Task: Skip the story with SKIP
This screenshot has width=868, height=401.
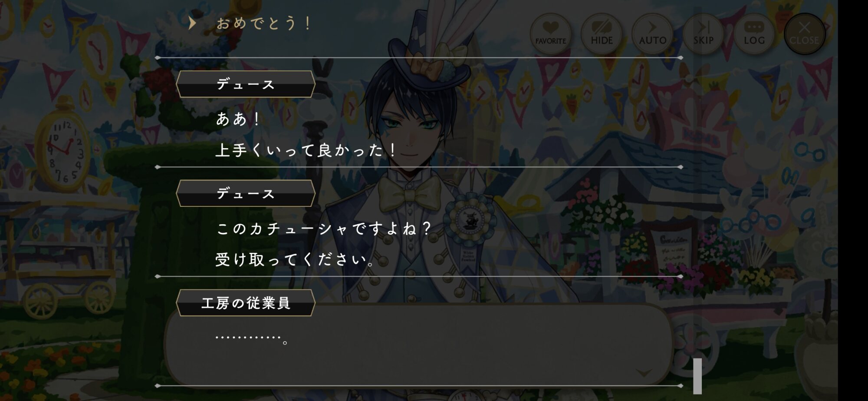Action: (x=703, y=33)
